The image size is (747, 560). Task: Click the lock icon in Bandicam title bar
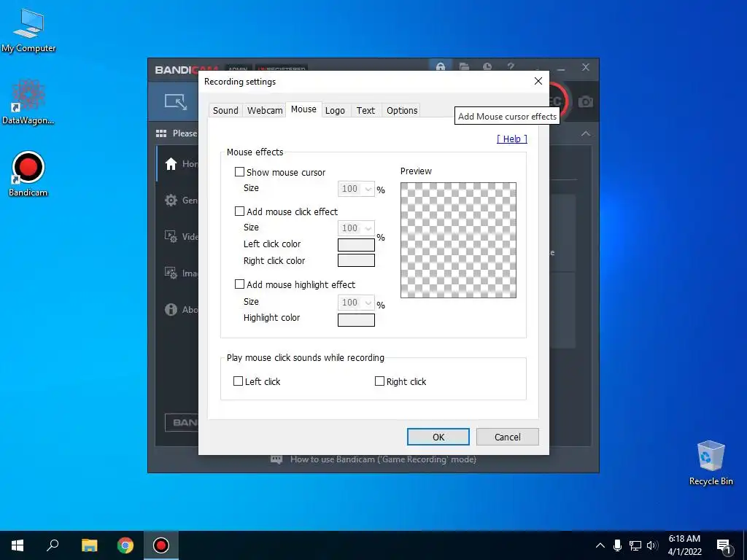pos(441,66)
